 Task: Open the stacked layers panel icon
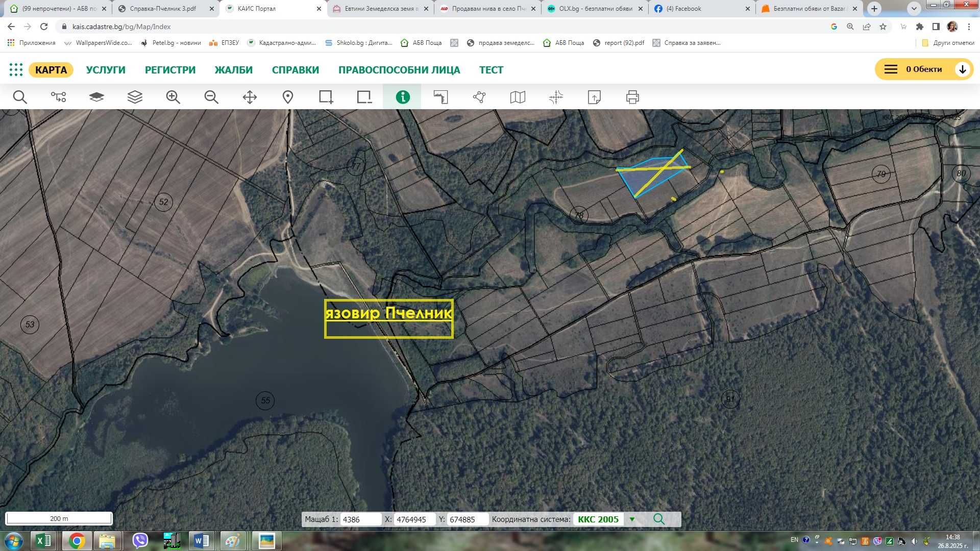click(135, 97)
